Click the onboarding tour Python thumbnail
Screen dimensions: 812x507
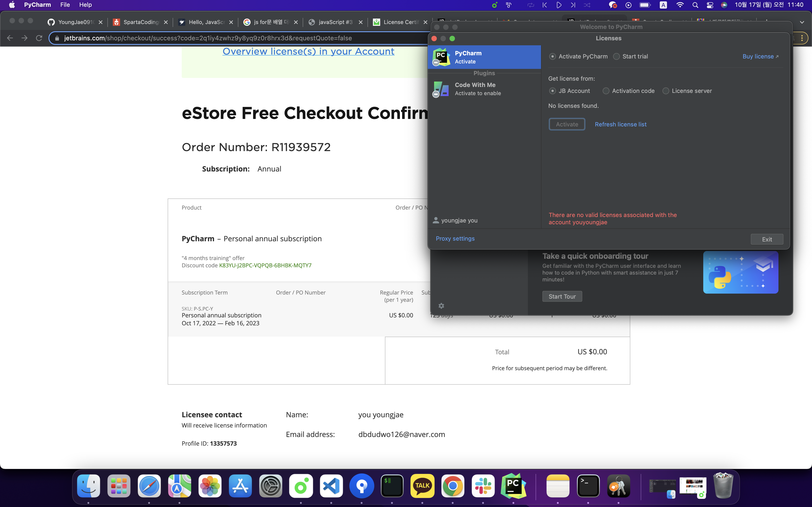tap(740, 272)
